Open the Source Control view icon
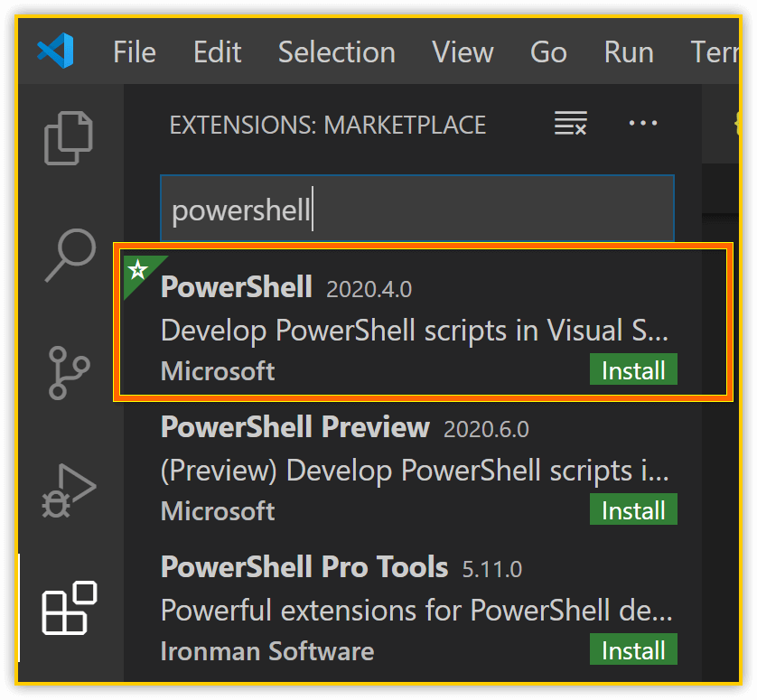 coord(69,372)
